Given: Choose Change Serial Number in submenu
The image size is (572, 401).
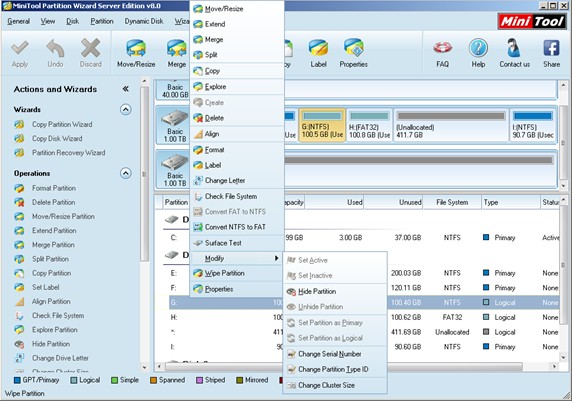Looking at the screenshot, I should pos(335,354).
